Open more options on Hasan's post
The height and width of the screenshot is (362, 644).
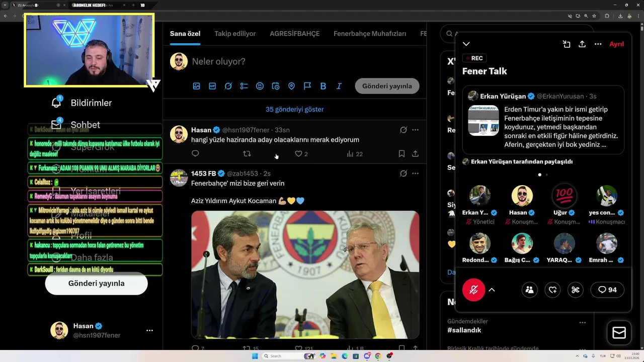pyautogui.click(x=415, y=130)
